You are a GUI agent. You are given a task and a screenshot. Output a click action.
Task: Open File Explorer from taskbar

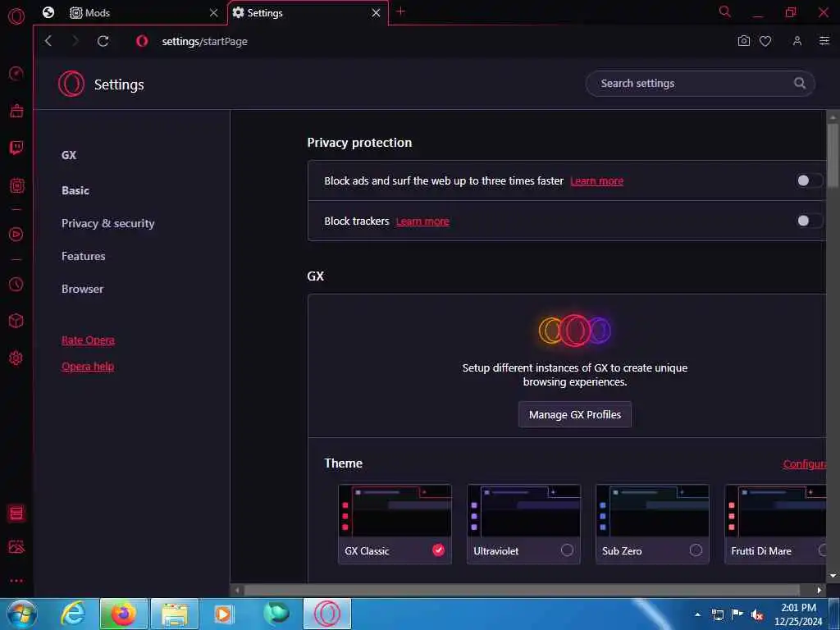(175, 614)
